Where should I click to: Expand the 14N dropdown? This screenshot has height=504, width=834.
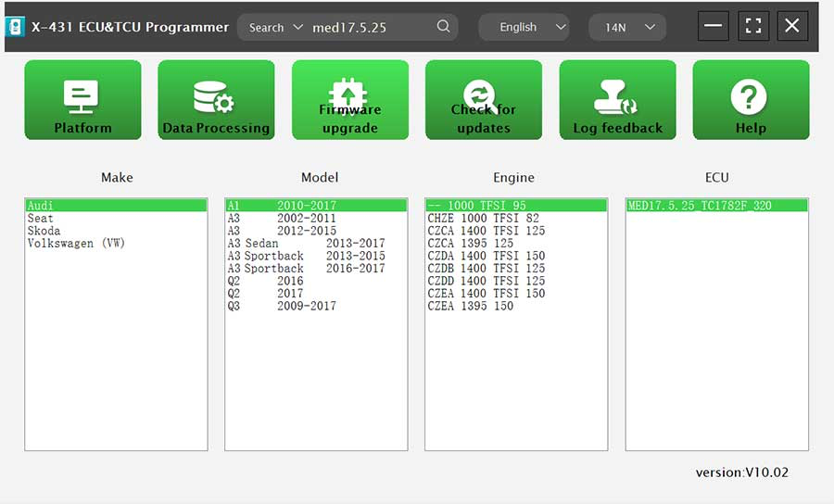626,28
